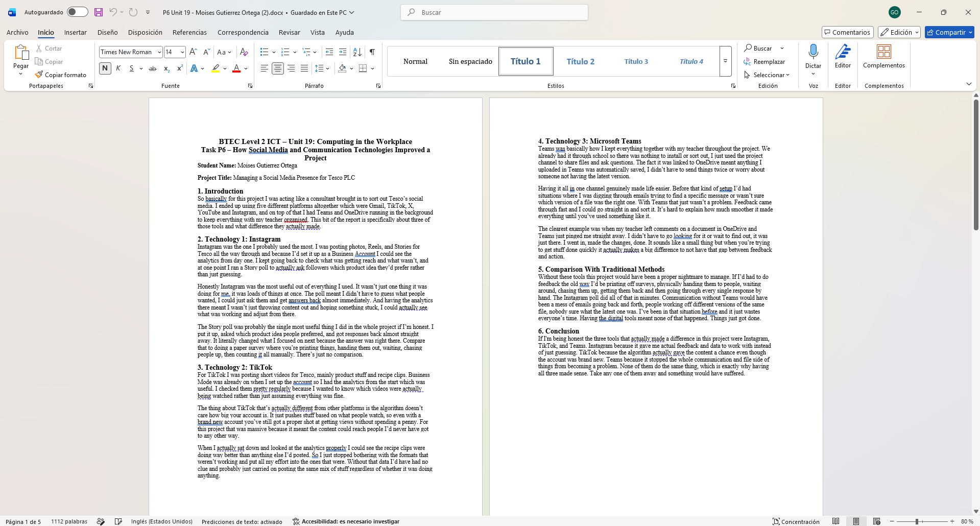Toggle strikethrough formatting
This screenshot has width=980, height=526.
point(153,68)
